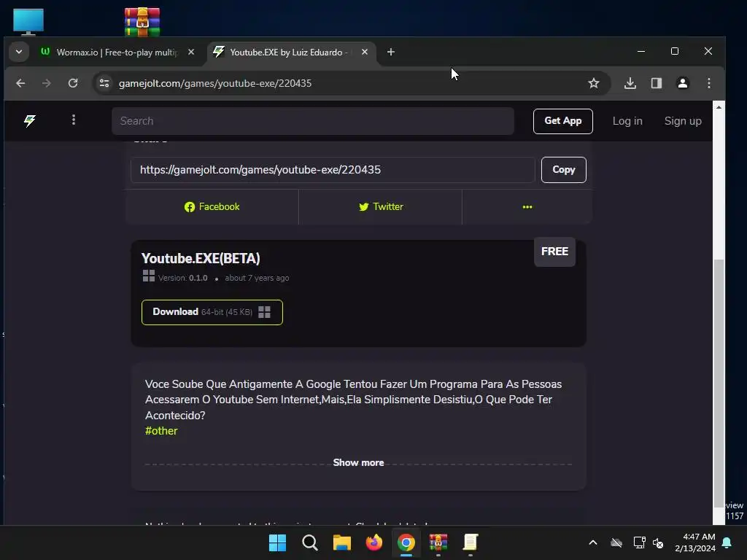Bookmark this page with the star icon
Viewport: 747px width, 560px height.
(594, 83)
